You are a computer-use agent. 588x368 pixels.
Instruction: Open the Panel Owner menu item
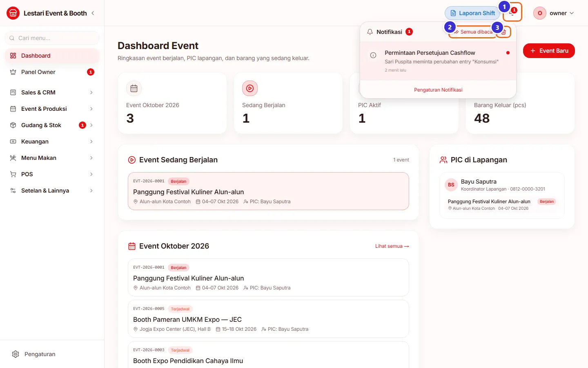tap(52, 72)
